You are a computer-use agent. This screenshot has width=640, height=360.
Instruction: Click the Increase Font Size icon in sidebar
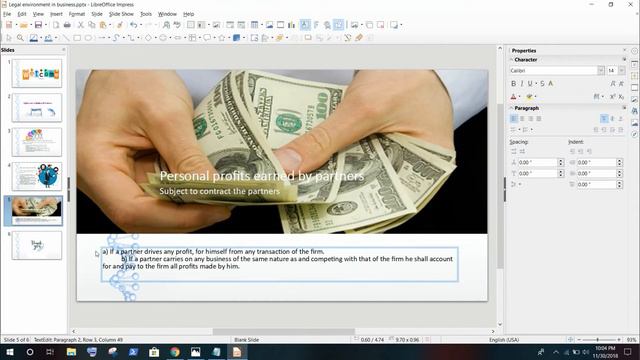tap(613, 84)
